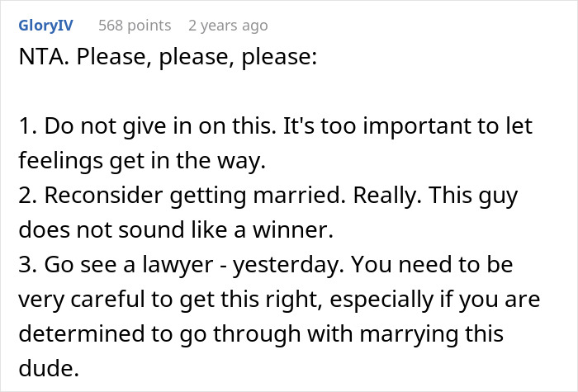Click the final word 'dude.'
The image size is (578, 392).
[x=49, y=368]
